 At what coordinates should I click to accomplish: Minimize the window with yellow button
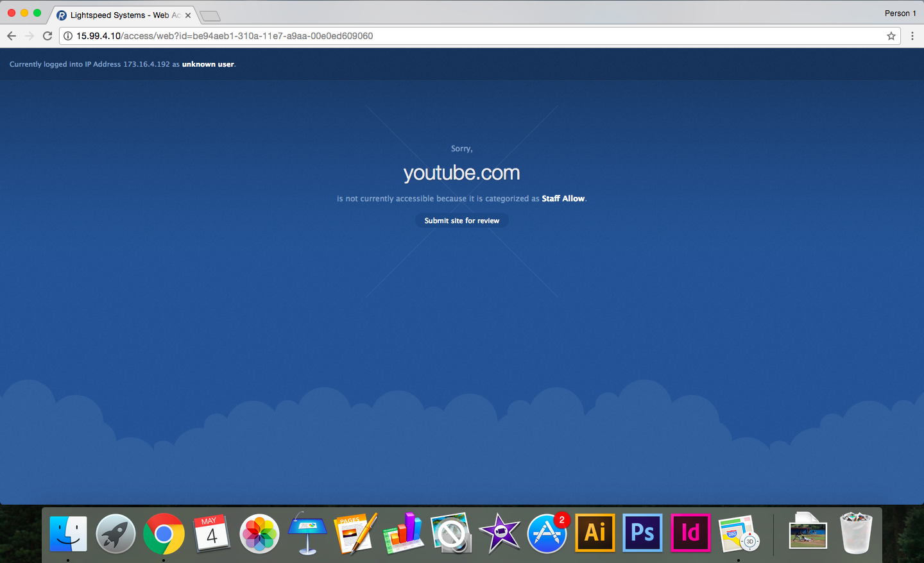(24, 13)
